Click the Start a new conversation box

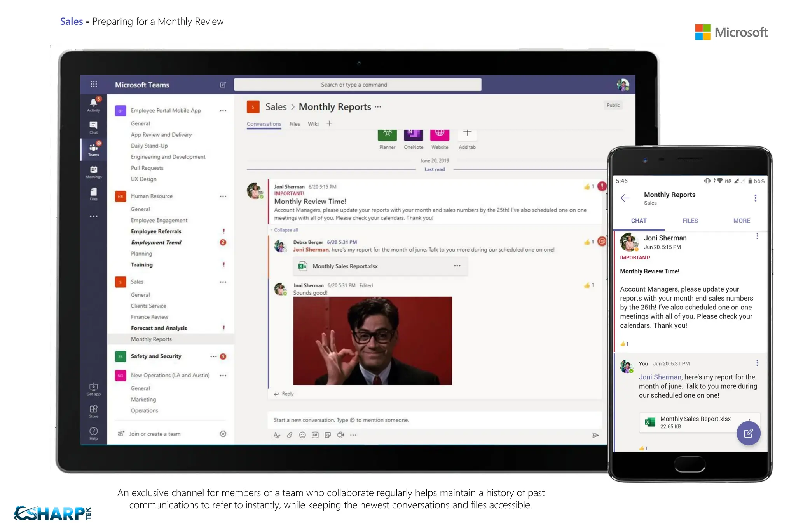coord(435,420)
